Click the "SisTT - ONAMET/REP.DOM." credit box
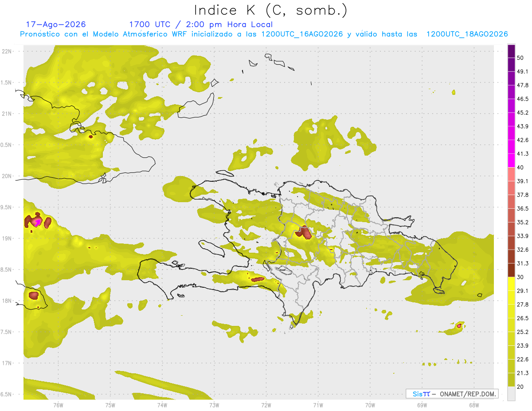 (452, 394)
